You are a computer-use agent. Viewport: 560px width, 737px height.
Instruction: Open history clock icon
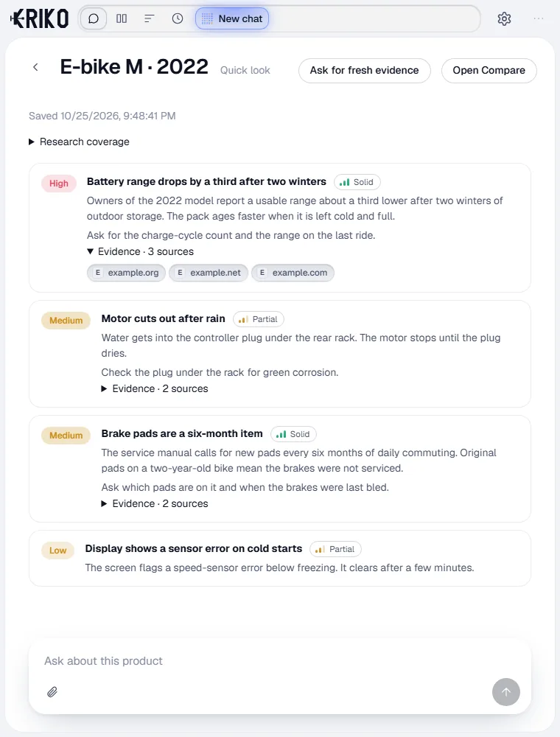click(x=178, y=19)
